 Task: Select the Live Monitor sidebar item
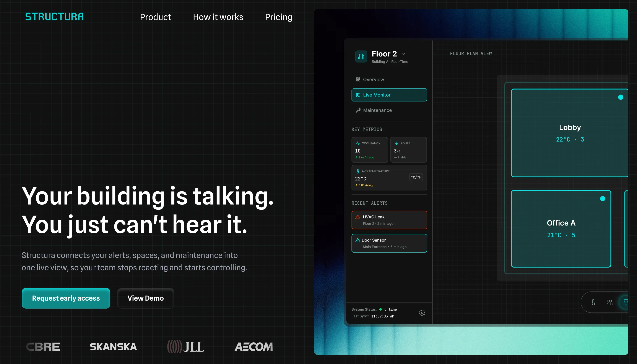click(x=389, y=95)
